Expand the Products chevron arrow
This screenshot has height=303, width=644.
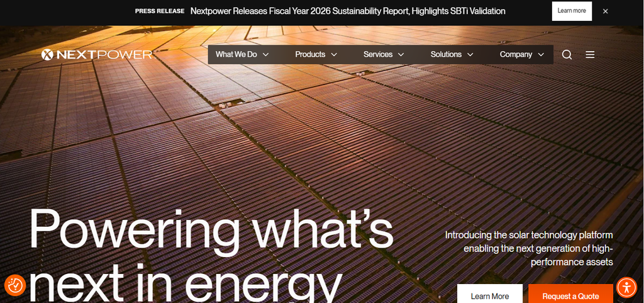click(x=334, y=55)
